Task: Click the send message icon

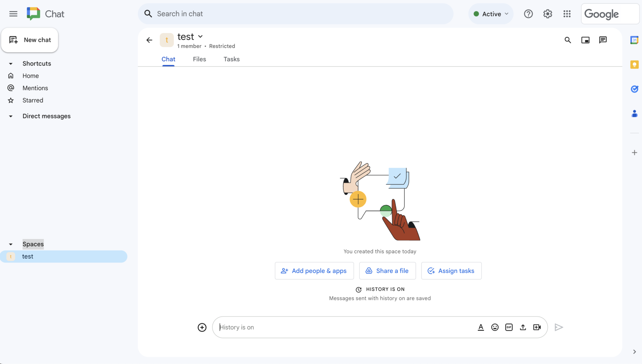Action: pyautogui.click(x=559, y=327)
